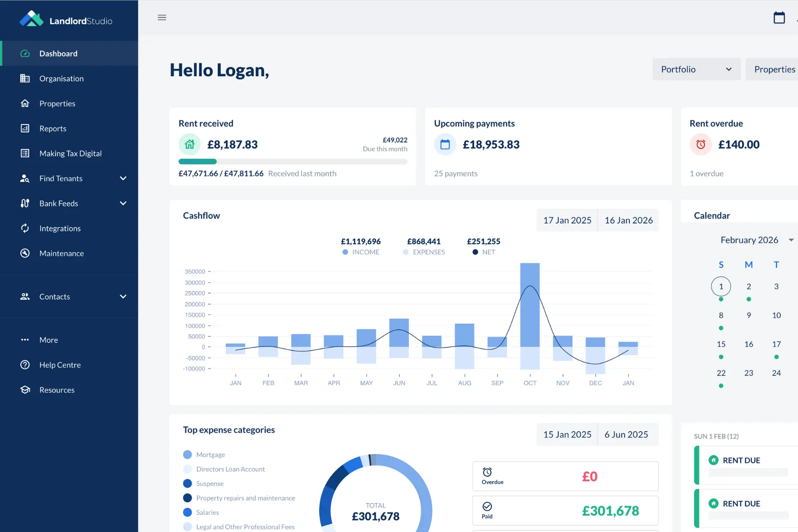Click the Find Tenants person-search icon
The image size is (798, 532).
[x=25, y=178]
